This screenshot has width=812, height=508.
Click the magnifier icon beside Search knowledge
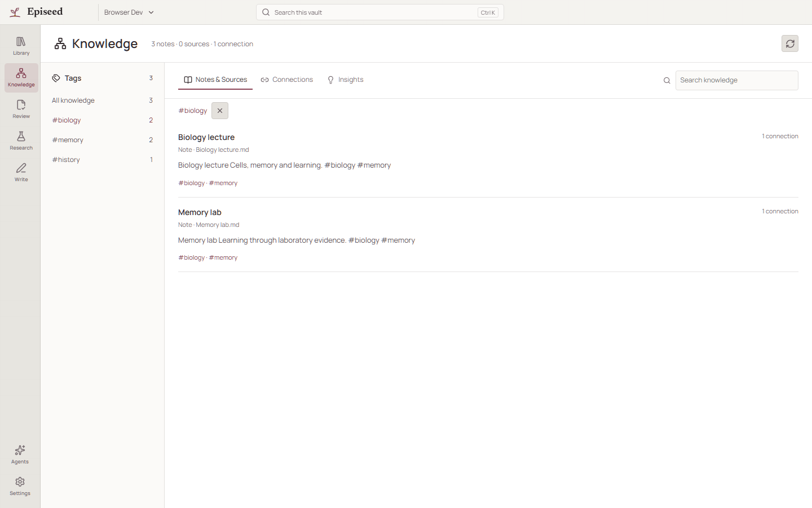(667, 81)
